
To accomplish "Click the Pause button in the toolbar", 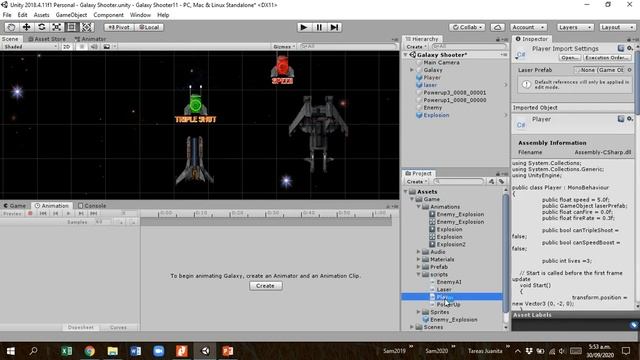I will [x=319, y=27].
